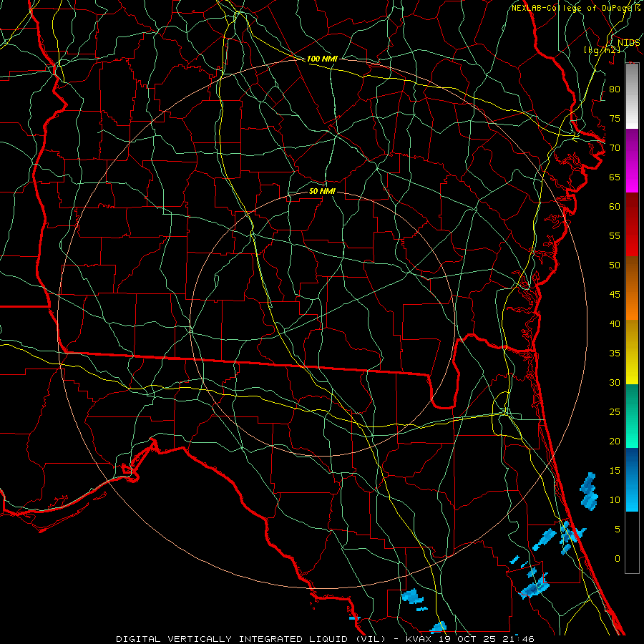644x644 pixels.
Task: Click the 5 value on the color scale
Action: click(618, 530)
